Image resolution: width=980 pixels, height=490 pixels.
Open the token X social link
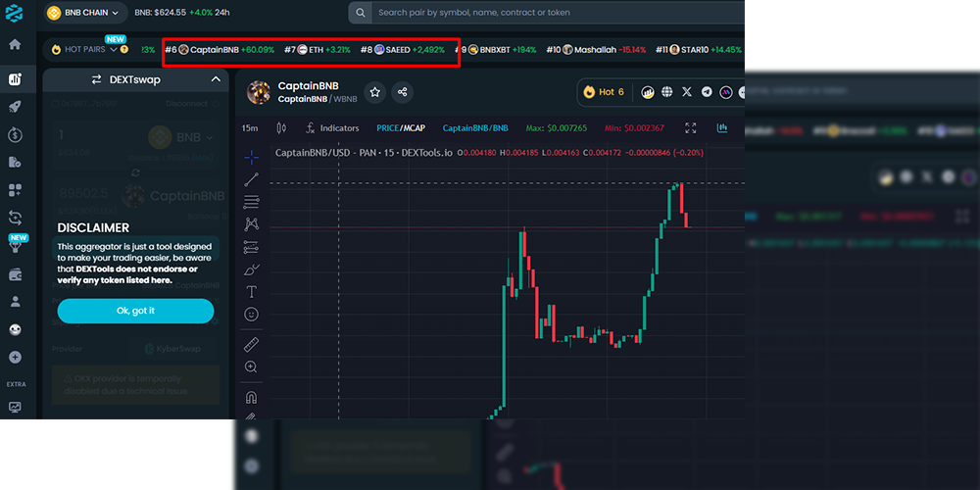687,92
